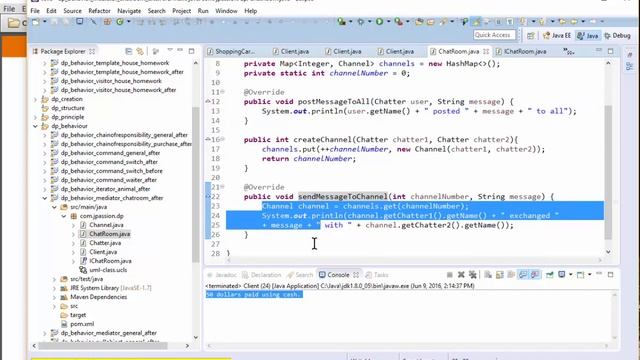The height and width of the screenshot is (360, 640).
Task: Click the Package Explorer vertical scrollbar
Action: click(196, 184)
